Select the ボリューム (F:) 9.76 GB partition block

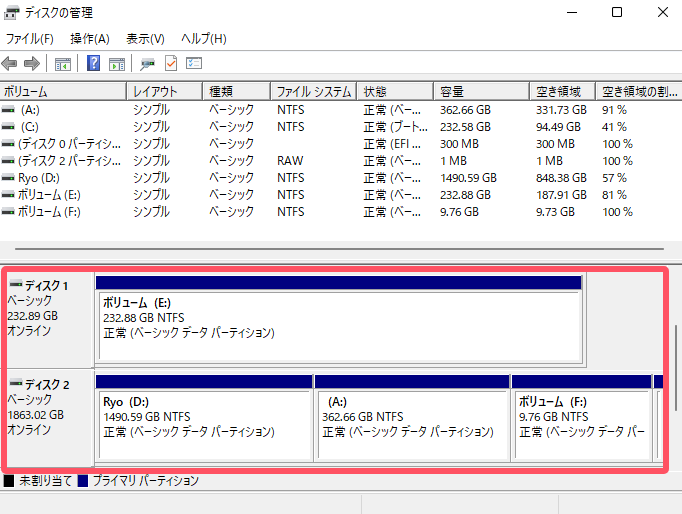coord(582,418)
